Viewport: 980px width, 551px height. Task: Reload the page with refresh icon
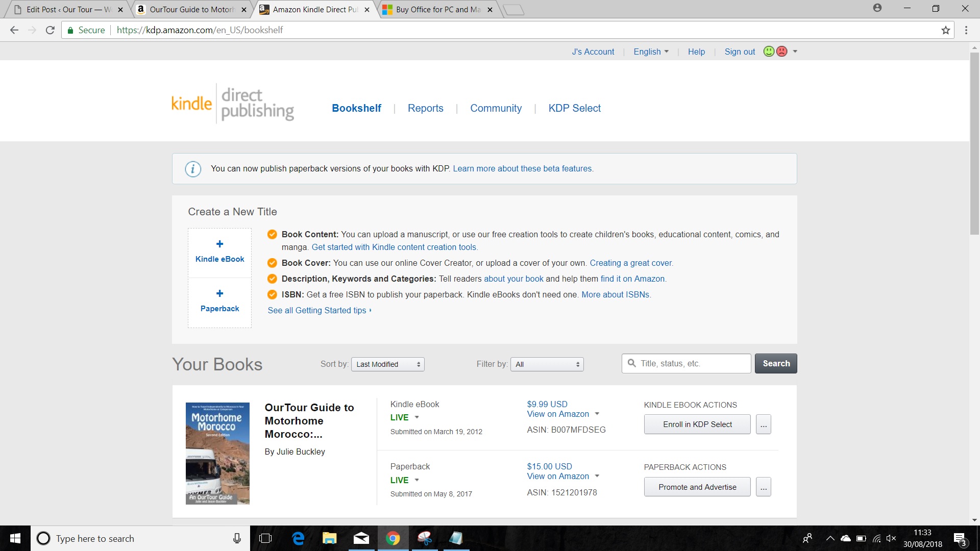pos(50,30)
